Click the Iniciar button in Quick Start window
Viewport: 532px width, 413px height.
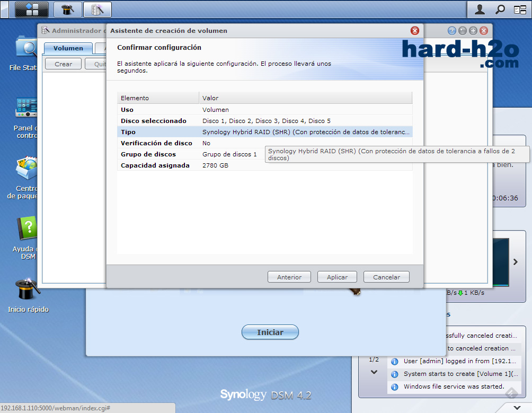(x=270, y=332)
